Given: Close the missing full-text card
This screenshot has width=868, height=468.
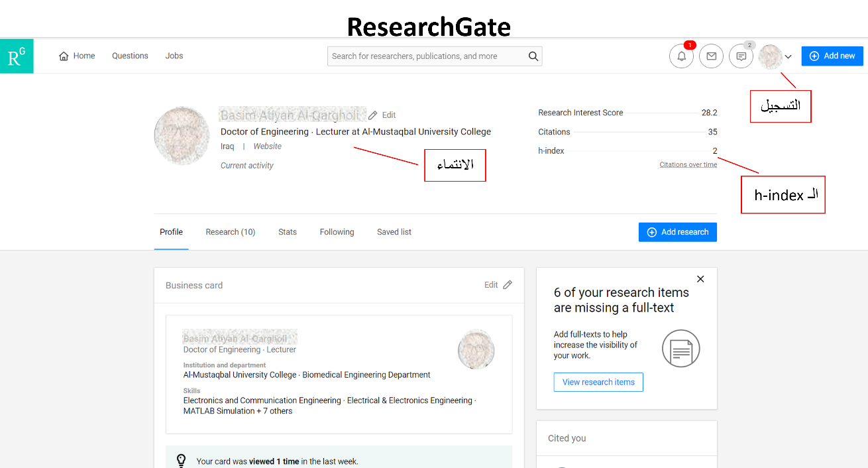Looking at the screenshot, I should point(700,279).
